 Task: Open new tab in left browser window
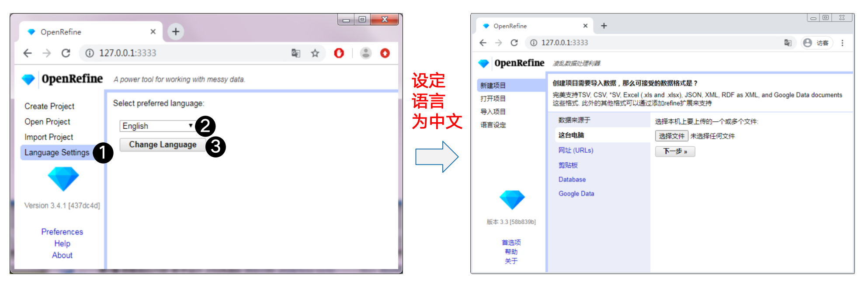176,31
